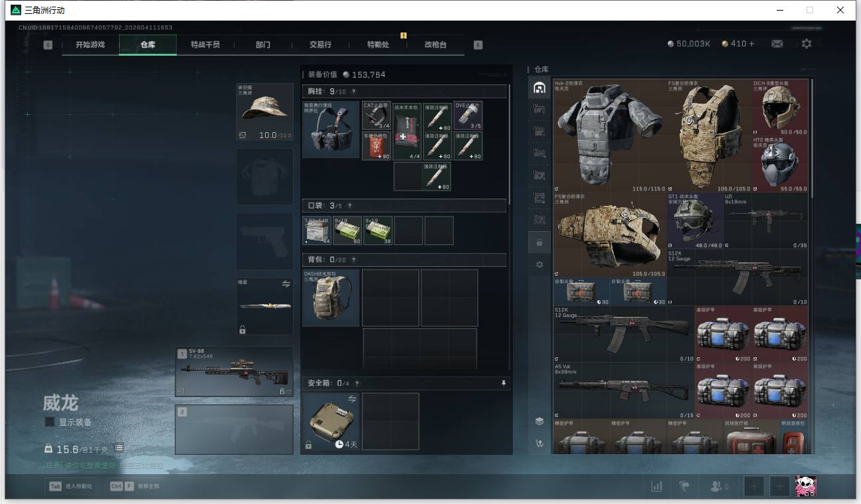Screen dimensions: 861x504
Task: Click the small gear icon in warehouse sidebar
Action: click(x=539, y=264)
